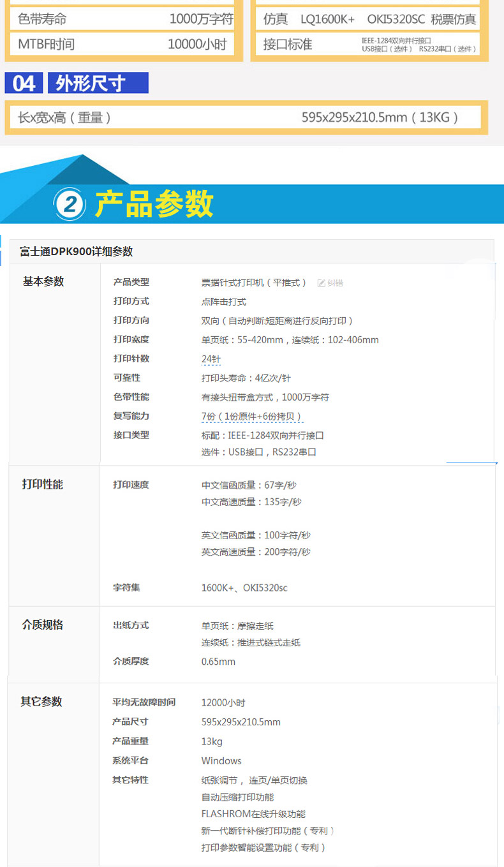
Task: Select the 其它参数 category label
Action: click(x=41, y=701)
